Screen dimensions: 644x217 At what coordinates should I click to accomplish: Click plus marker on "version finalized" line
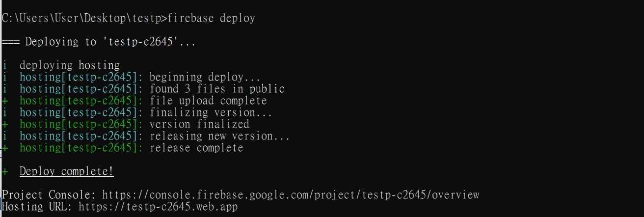pyautogui.click(x=4, y=124)
